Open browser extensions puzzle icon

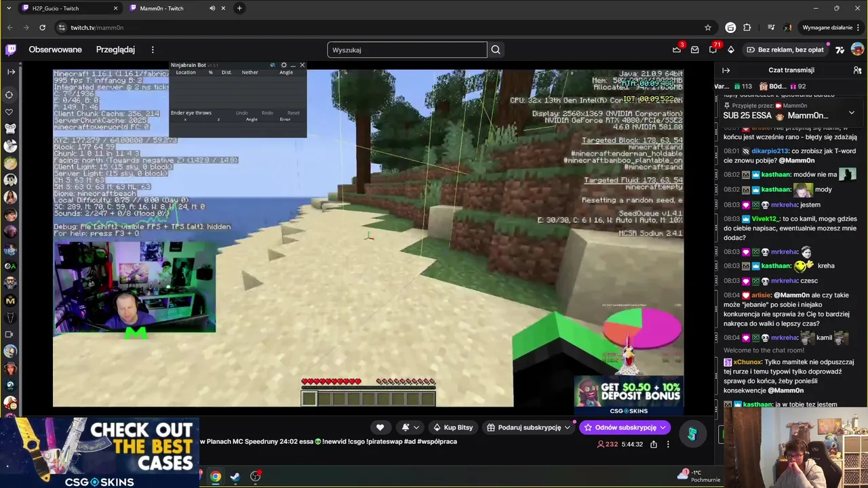[747, 27]
